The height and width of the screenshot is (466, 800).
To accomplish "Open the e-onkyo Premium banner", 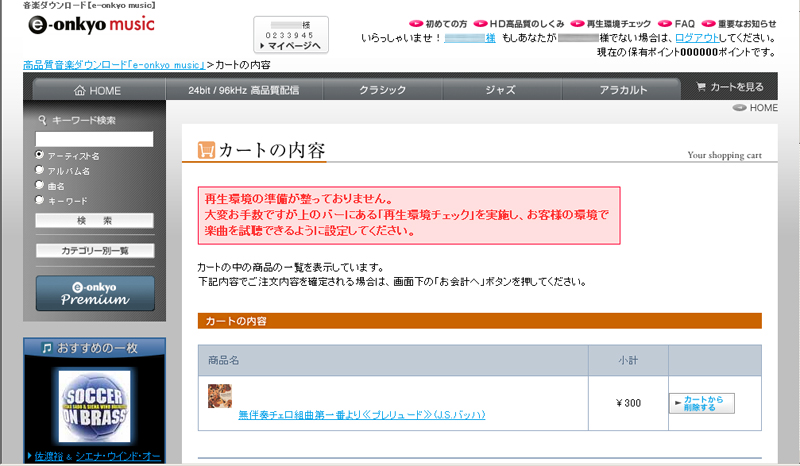I will tap(95, 293).
